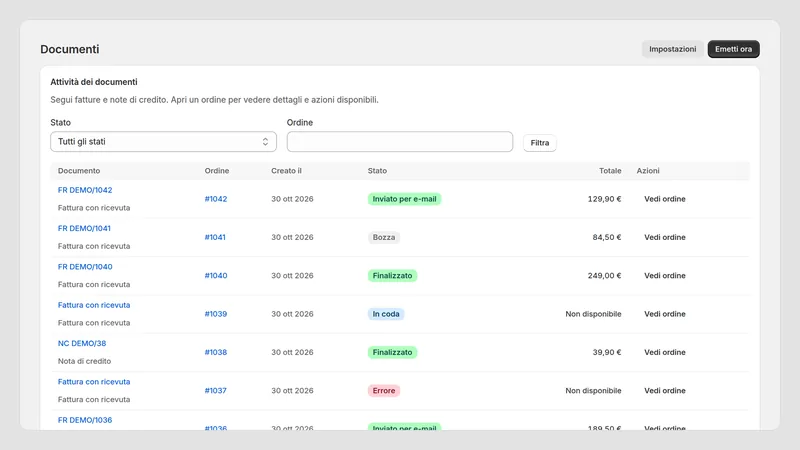Select the Bozza status badge

pyautogui.click(x=384, y=237)
